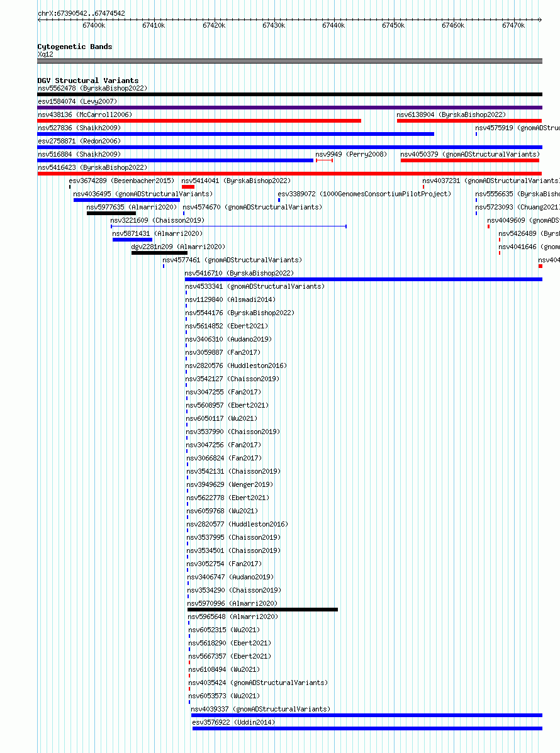Select nsv4036495 (gnomADStructuralVariants) label
Screen dimensions: 560x753
[143, 194]
